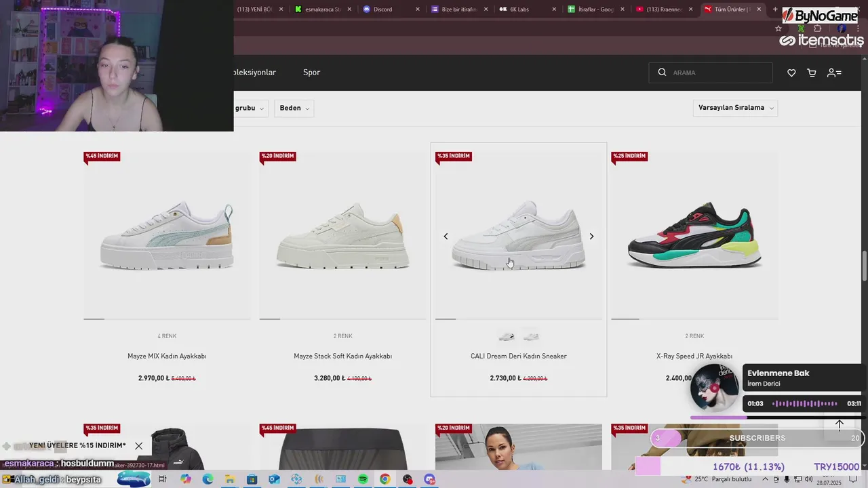The image size is (868, 488).
Task: Show next image of CALI Dream sneaker
Action: pos(591,237)
